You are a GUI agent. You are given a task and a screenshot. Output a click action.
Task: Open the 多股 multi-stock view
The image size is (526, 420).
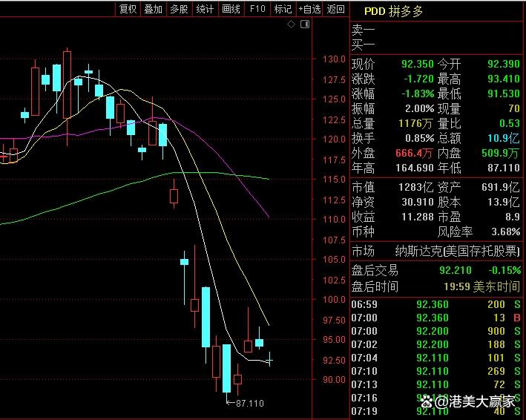179,9
